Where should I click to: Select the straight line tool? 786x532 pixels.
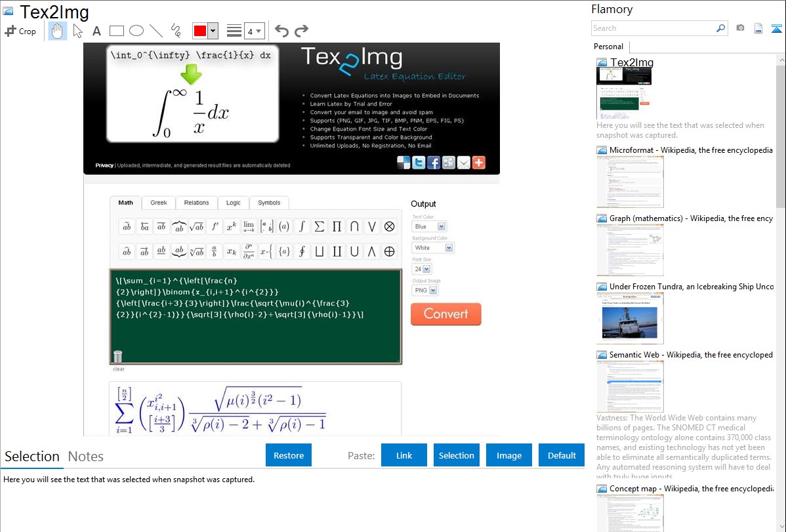pyautogui.click(x=156, y=31)
